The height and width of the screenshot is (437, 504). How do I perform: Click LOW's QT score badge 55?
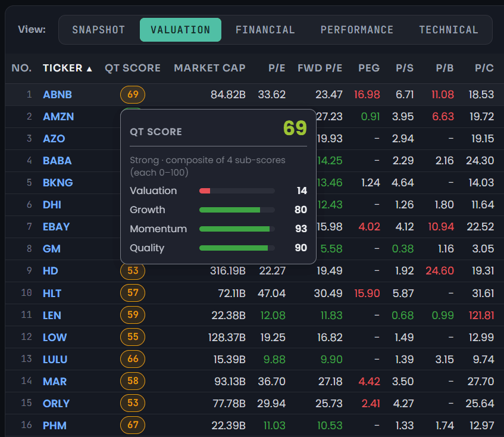(133, 337)
